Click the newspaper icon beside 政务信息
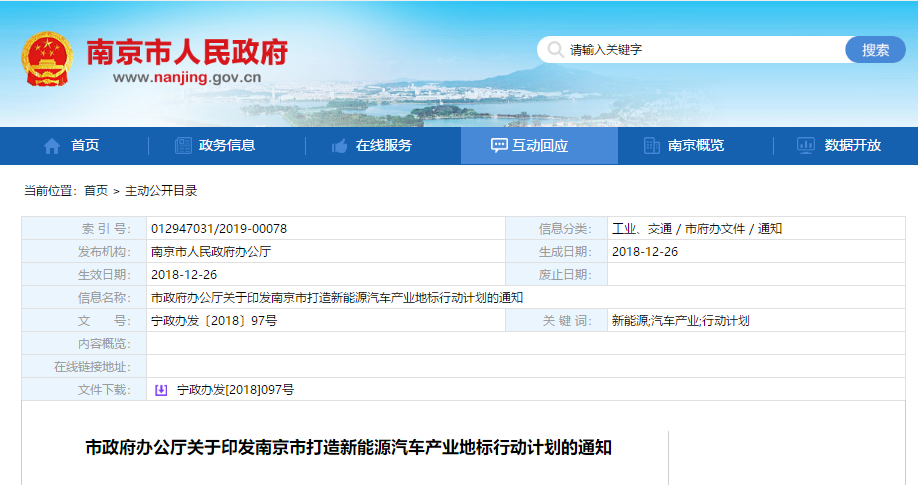Screen dimensions: 918x485 183,145
